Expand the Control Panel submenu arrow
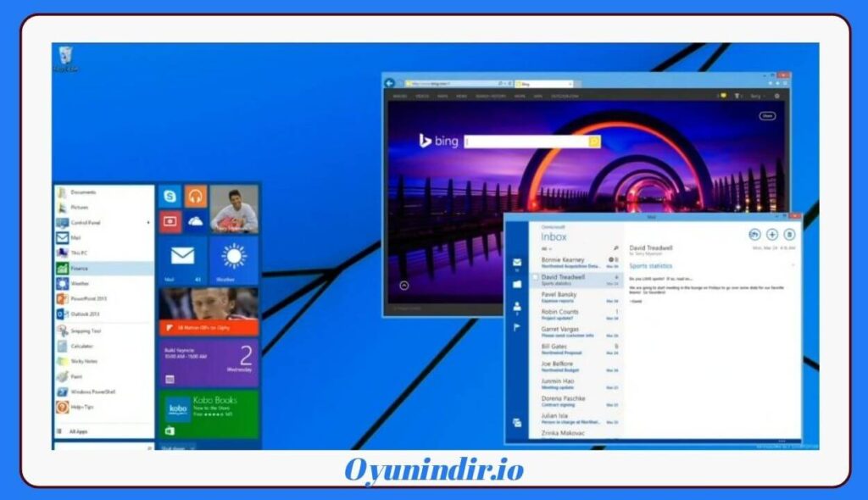This screenshot has width=868, height=500. pos(147,223)
